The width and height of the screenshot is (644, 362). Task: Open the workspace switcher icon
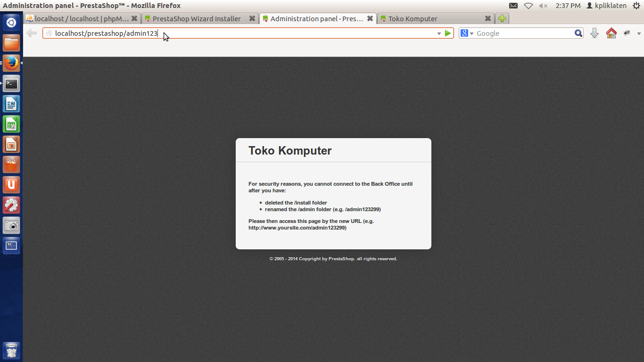point(11,246)
